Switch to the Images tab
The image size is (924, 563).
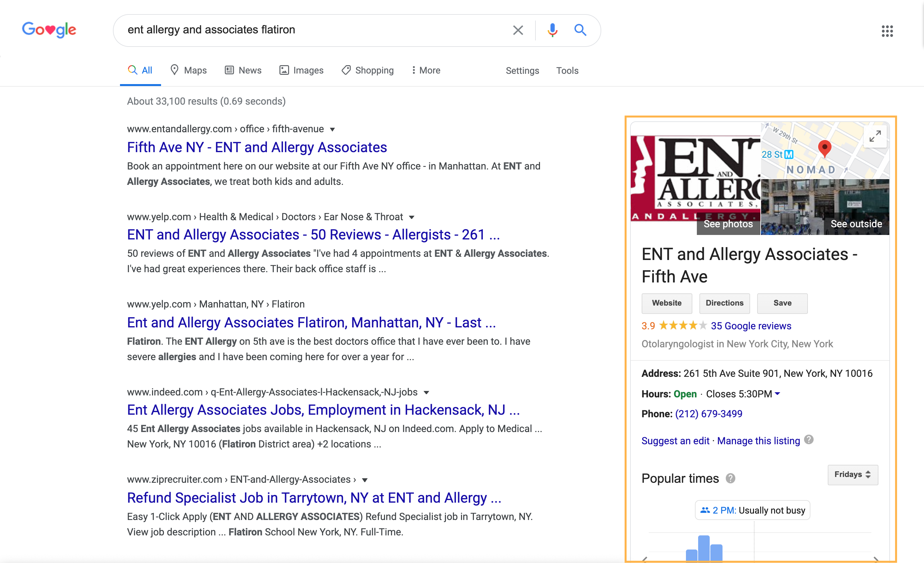pyautogui.click(x=301, y=70)
